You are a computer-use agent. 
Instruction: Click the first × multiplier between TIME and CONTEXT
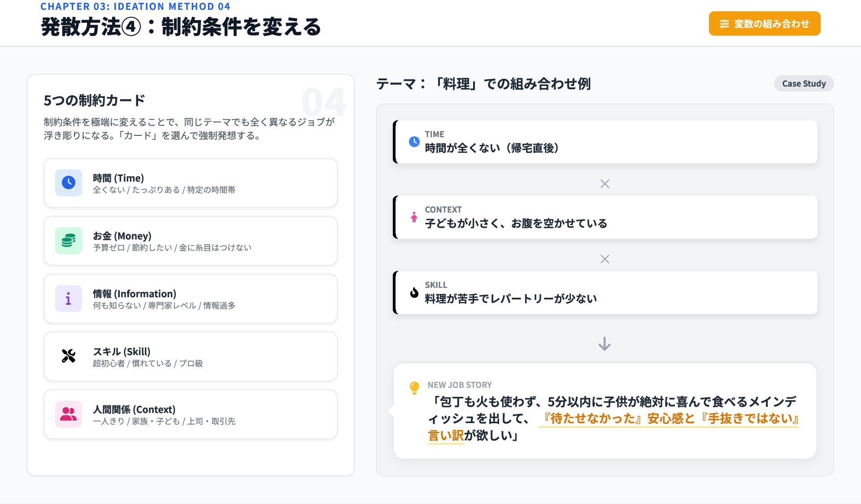604,184
